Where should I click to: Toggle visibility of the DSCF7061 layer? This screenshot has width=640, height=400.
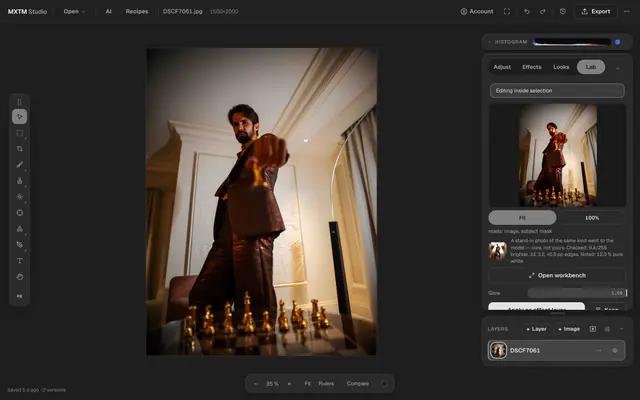click(x=615, y=351)
